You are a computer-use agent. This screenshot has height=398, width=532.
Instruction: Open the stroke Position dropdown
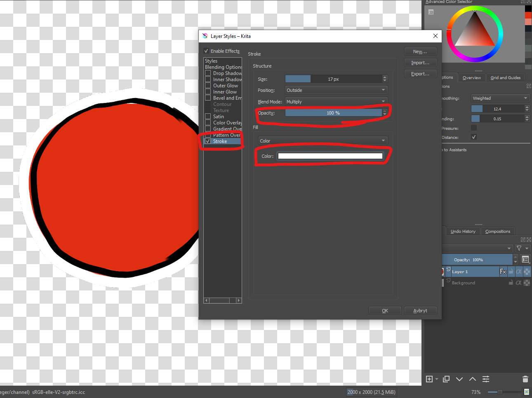337,90
